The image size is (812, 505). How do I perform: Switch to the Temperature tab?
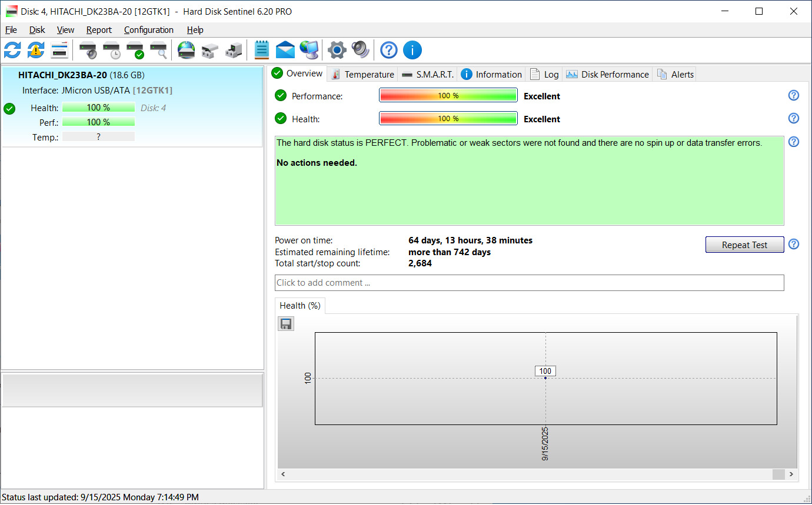tap(362, 74)
